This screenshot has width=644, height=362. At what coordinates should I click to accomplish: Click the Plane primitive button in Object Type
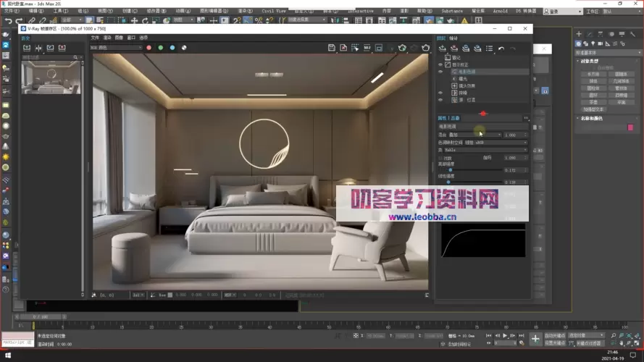621,102
